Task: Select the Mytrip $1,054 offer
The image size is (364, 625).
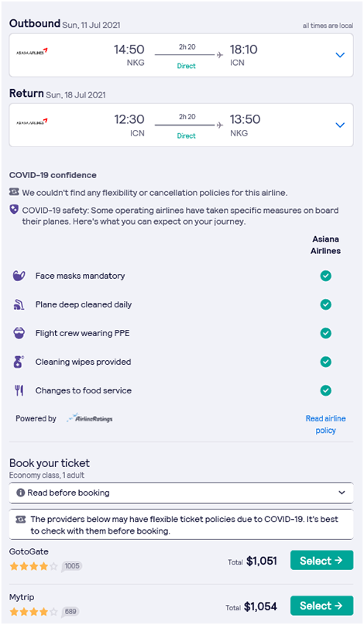Action: [321, 606]
